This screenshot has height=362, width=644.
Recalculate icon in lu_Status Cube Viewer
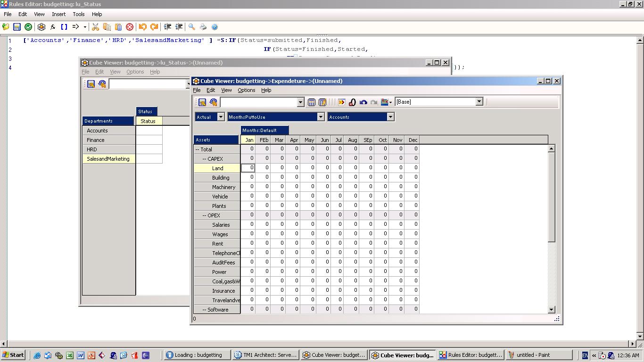tap(102, 84)
